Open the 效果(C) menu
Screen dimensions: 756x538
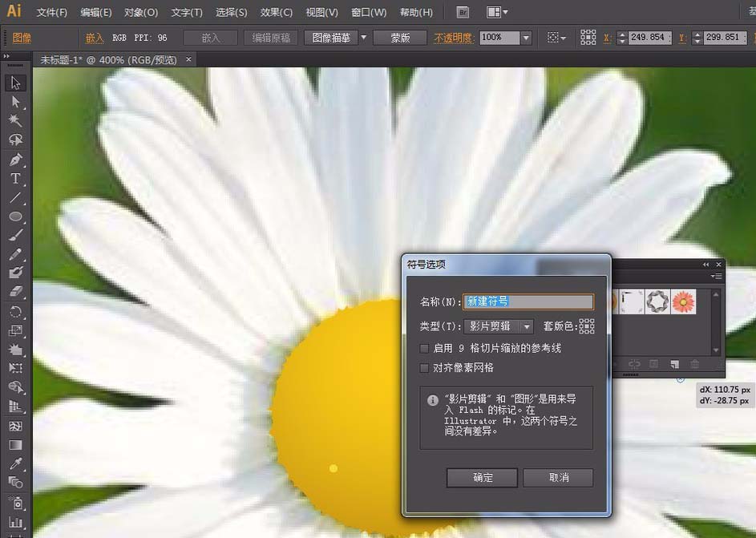click(x=277, y=13)
